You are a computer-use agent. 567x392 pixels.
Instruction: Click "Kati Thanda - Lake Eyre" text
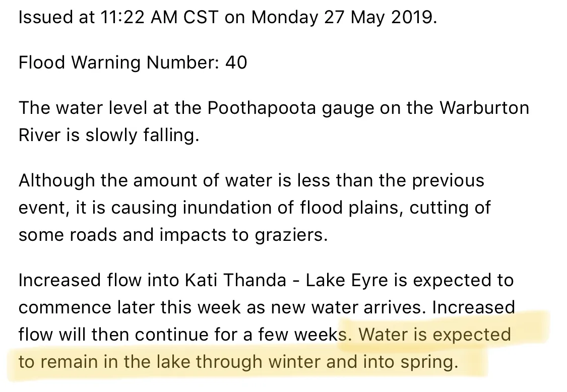tap(286, 280)
